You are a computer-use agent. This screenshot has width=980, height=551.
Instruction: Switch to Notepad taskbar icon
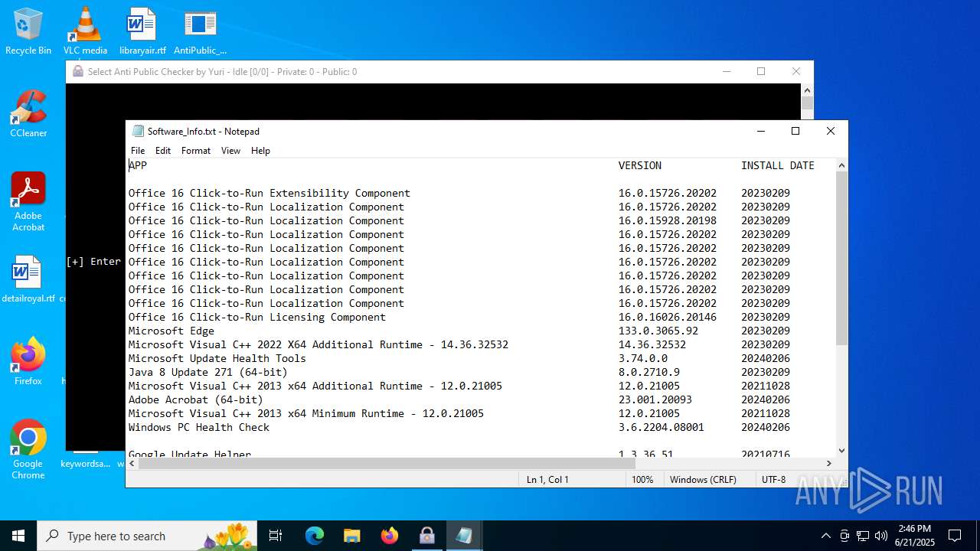pyautogui.click(x=464, y=536)
